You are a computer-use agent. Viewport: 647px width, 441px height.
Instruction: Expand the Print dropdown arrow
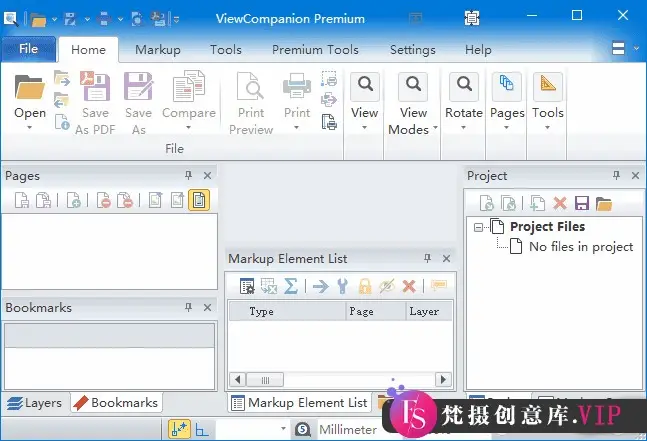coord(296,127)
